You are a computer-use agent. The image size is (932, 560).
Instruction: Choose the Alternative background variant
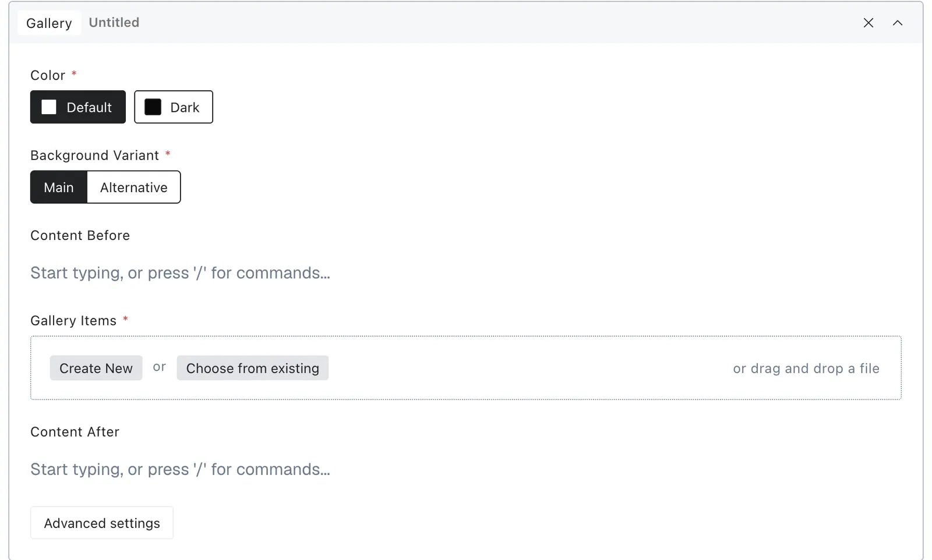(134, 187)
